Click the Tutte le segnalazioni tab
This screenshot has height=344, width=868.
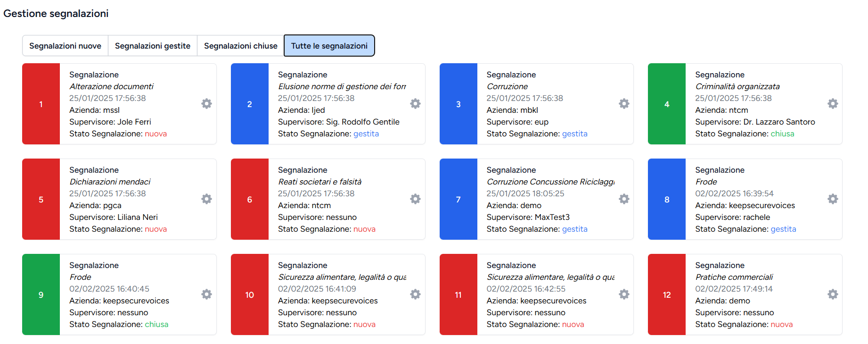tap(329, 45)
